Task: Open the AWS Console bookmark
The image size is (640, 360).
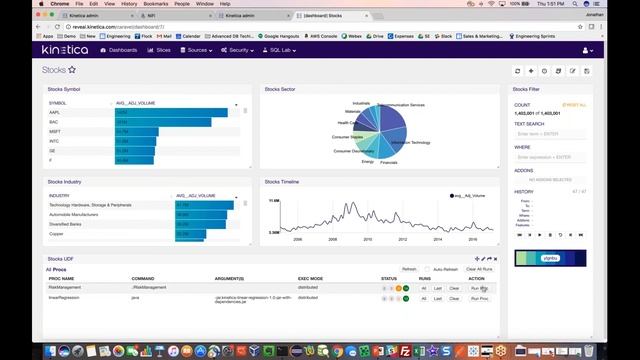Action: (x=321, y=36)
